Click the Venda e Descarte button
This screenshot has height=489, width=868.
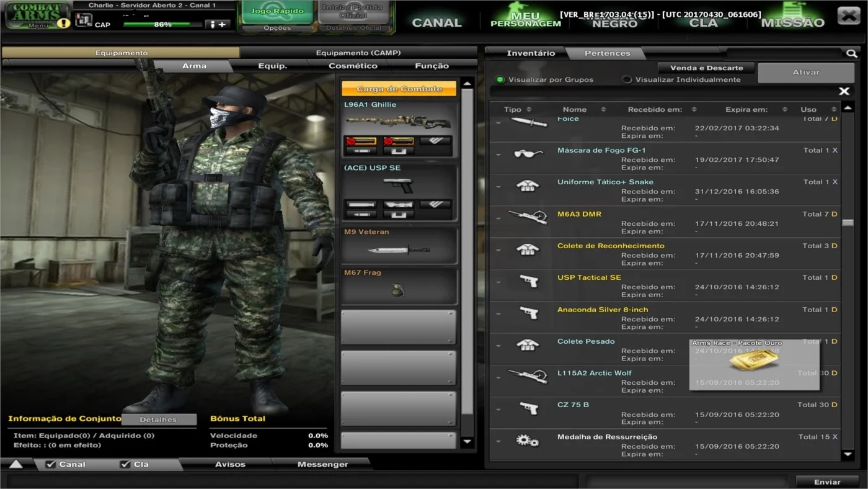(x=706, y=68)
